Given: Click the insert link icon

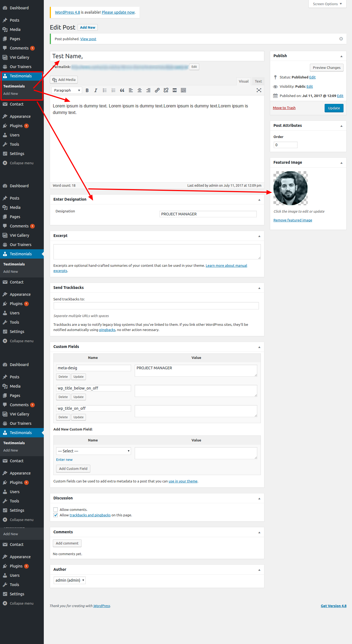Looking at the screenshot, I should point(157,90).
